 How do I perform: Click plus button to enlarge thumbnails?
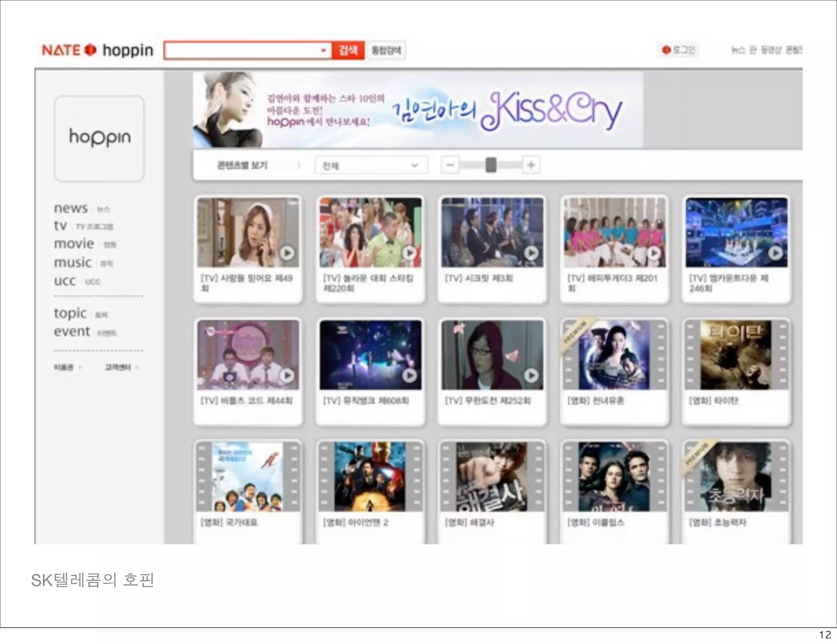tap(531, 165)
